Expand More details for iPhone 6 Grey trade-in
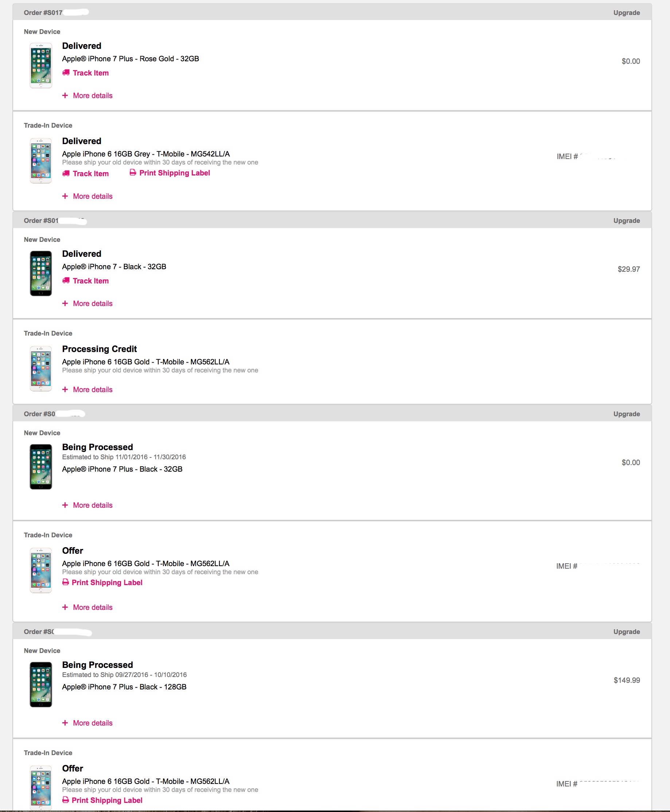Screen dimensions: 670x812 (93, 196)
